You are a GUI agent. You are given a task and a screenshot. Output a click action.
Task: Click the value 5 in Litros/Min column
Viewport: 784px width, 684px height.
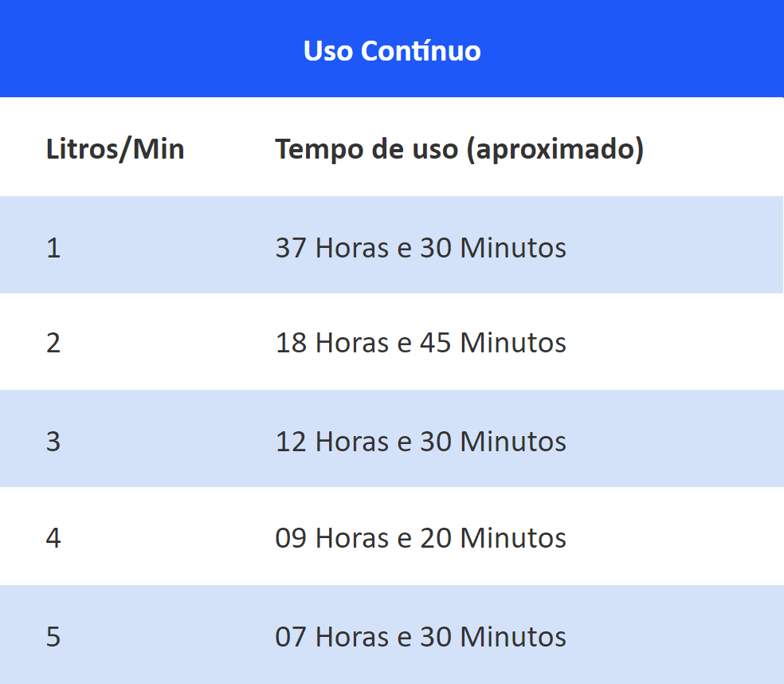coord(53,637)
